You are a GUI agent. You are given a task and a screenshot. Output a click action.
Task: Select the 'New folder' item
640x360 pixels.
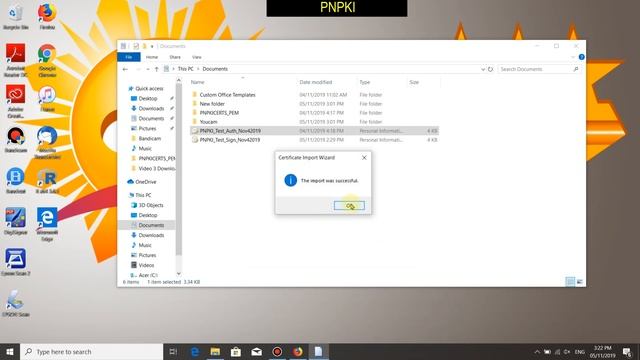(x=212, y=104)
